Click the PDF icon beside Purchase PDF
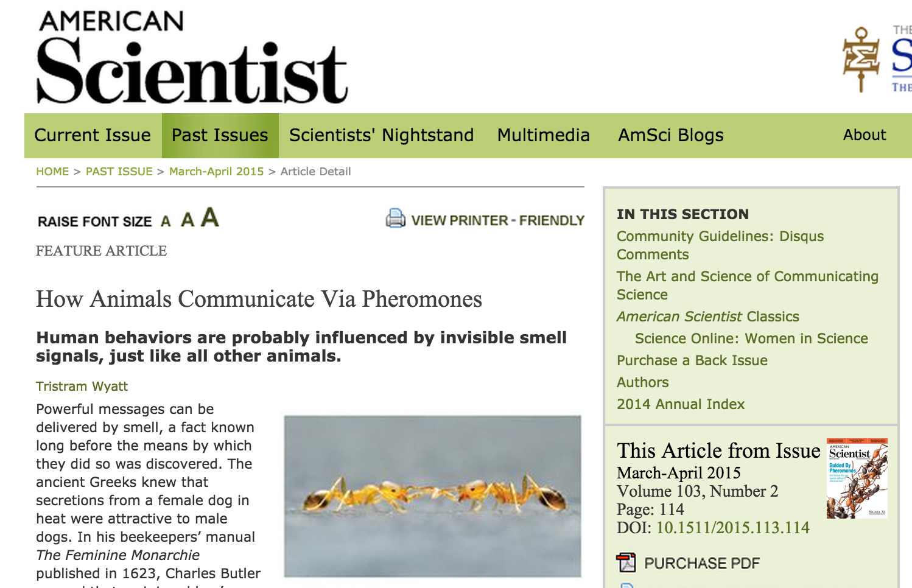Screen dimensions: 912x588 point(626,563)
